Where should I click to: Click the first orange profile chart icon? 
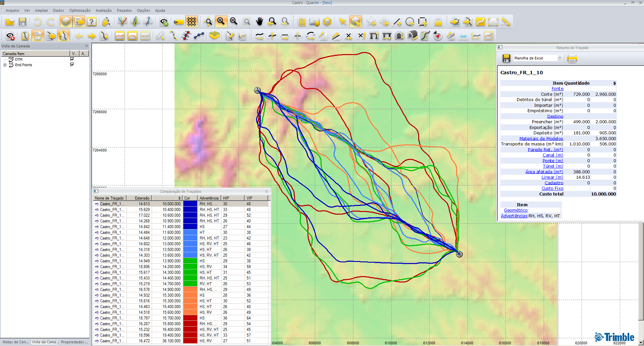120,36
